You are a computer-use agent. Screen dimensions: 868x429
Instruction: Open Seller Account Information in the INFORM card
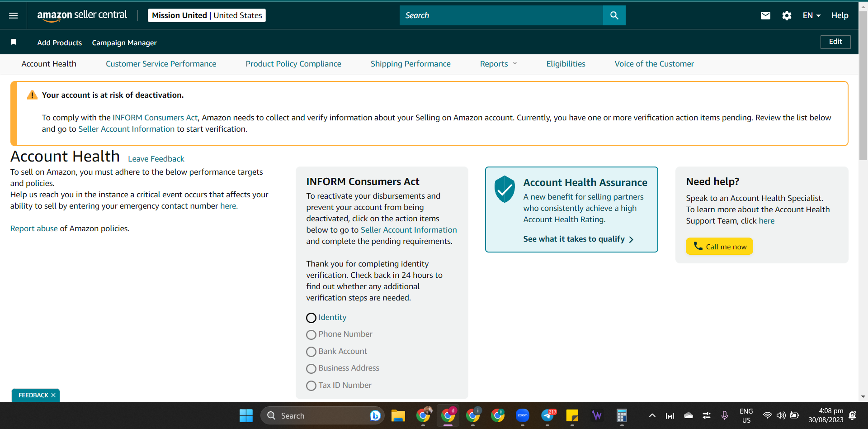[x=409, y=230]
